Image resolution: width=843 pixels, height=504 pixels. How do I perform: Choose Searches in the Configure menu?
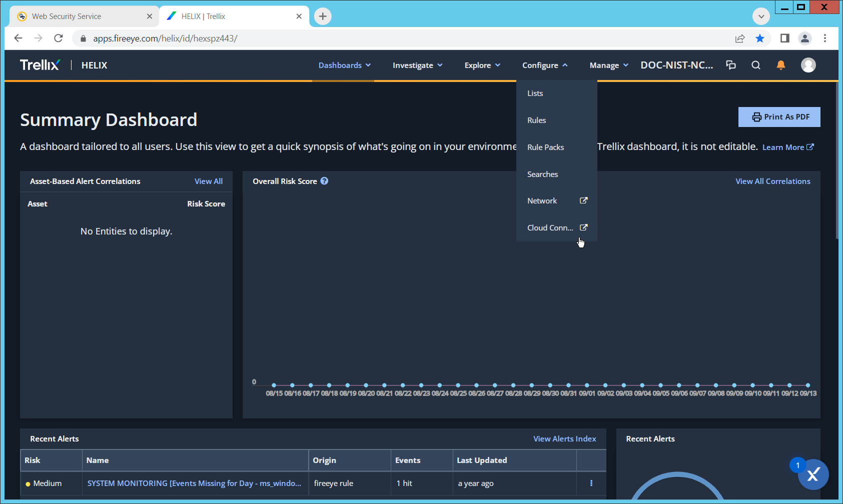(x=542, y=174)
